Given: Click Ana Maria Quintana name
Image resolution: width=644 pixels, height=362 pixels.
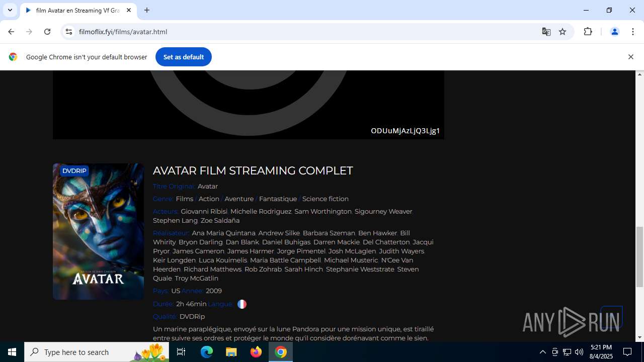Looking at the screenshot, I should point(223,233).
